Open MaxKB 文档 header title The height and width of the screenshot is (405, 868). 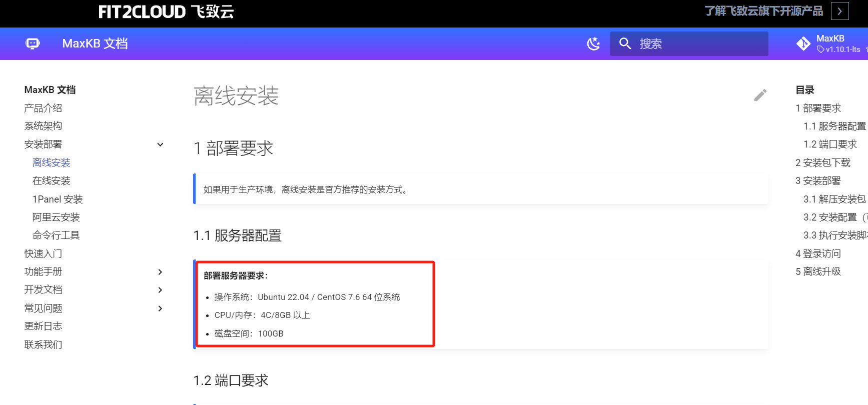(95, 43)
